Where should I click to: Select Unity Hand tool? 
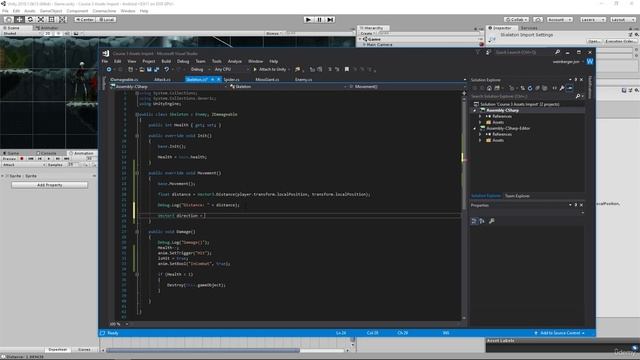[x=8, y=20]
